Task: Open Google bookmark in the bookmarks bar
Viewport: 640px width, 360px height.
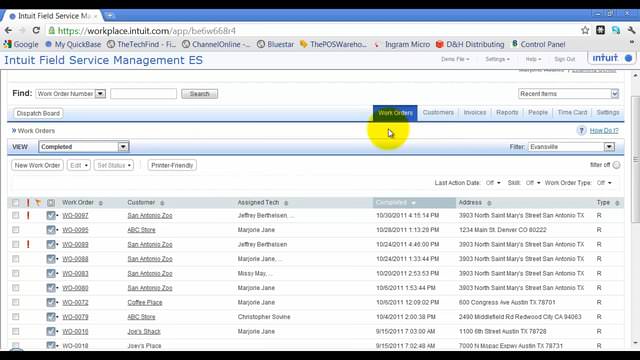Action: 21,44
